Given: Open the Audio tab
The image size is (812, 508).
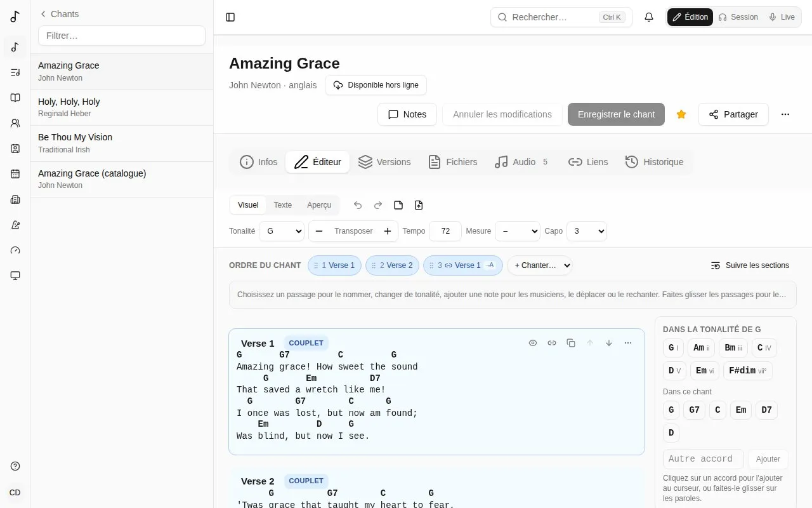Looking at the screenshot, I should pyautogui.click(x=521, y=162).
